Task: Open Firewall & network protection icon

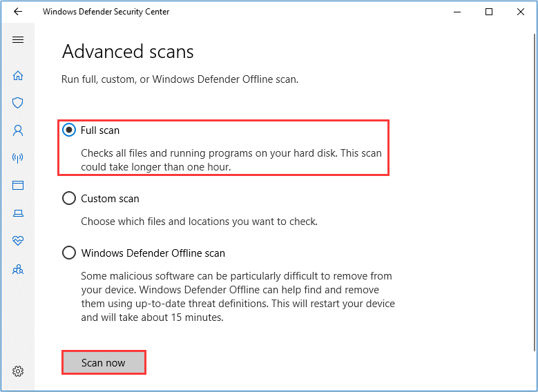Action: (x=18, y=158)
